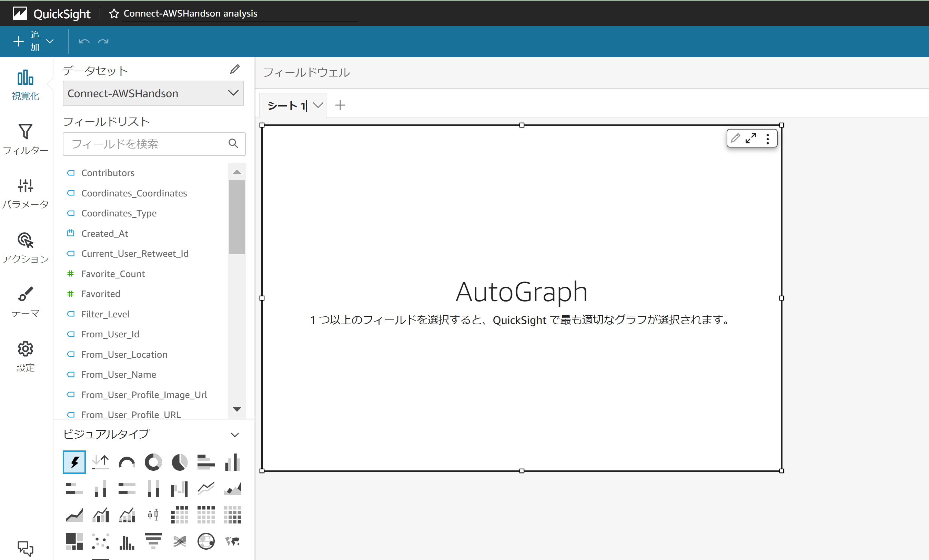
Task: Add a new sheet with plus
Action: coord(340,105)
